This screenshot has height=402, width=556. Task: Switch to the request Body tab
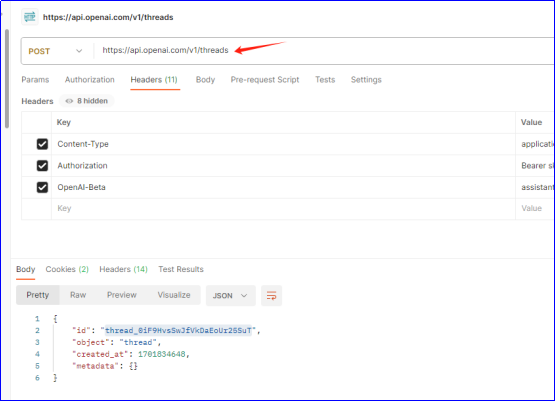205,79
